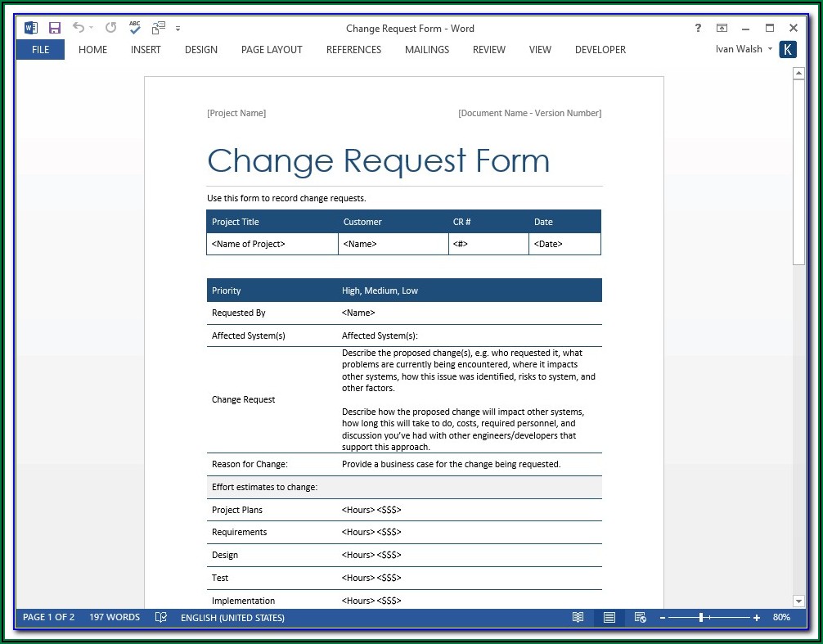Switch to the PAGE LAYOUT ribbon tab

tap(272, 49)
